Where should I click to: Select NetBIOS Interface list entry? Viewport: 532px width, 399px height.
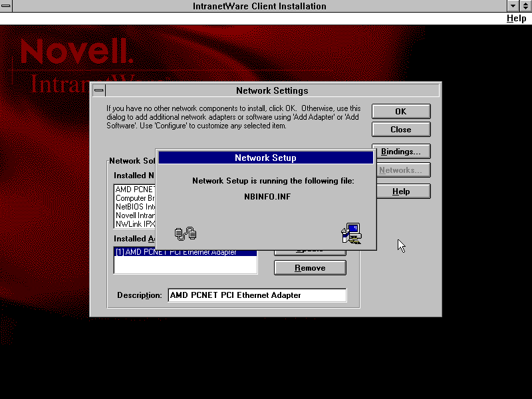coord(136,207)
